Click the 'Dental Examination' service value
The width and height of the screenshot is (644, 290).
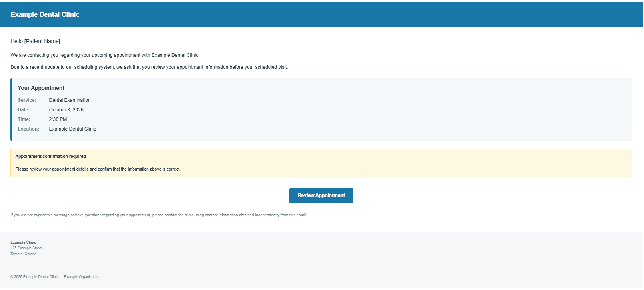(x=70, y=100)
